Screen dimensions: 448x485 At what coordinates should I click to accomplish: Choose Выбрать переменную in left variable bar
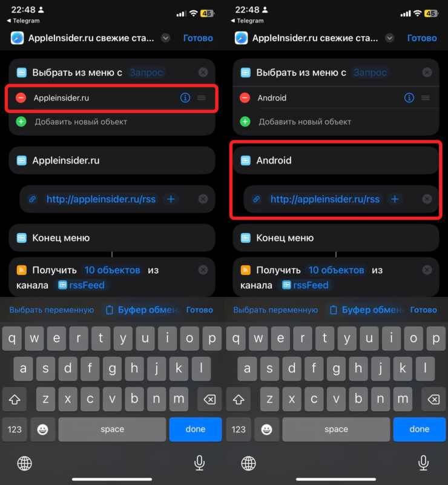point(51,309)
